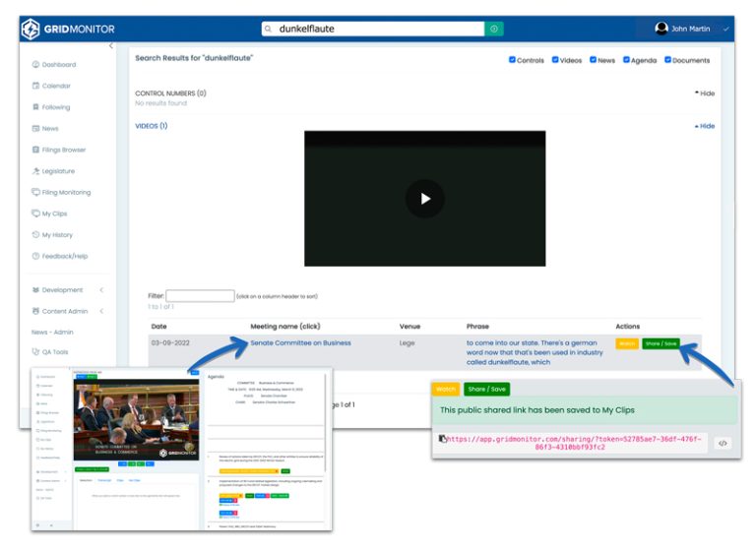Sort table by Venue column header
Viewport: 756px width, 552px height.
pyautogui.click(x=409, y=327)
